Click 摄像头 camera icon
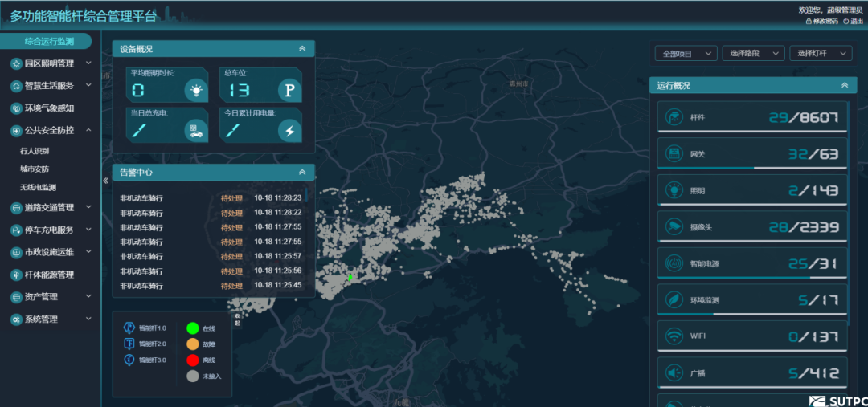The width and height of the screenshot is (868, 407). click(674, 226)
